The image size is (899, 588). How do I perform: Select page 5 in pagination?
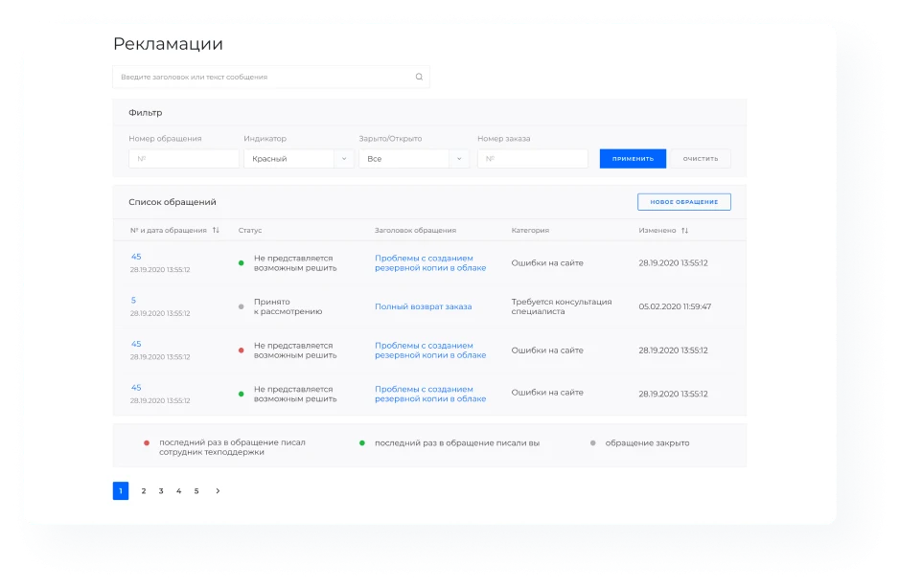tap(196, 490)
